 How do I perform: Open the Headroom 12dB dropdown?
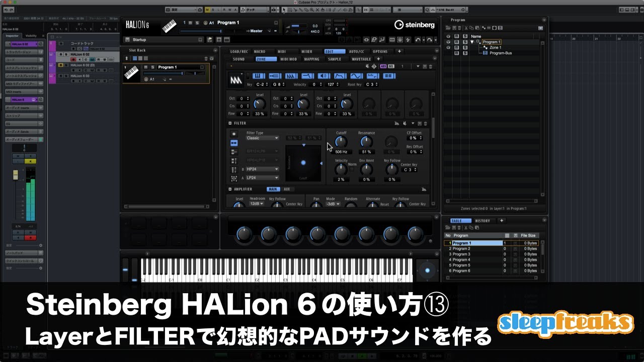coord(257,204)
